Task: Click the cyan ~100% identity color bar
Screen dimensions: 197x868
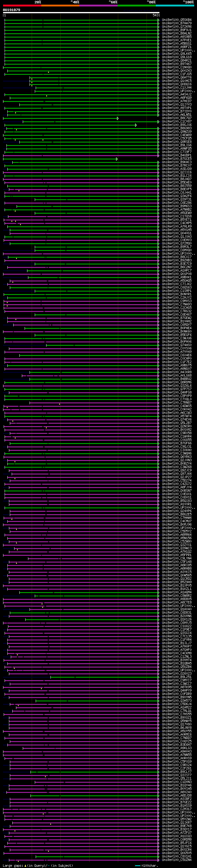Action: pyautogui.click(x=175, y=6)
